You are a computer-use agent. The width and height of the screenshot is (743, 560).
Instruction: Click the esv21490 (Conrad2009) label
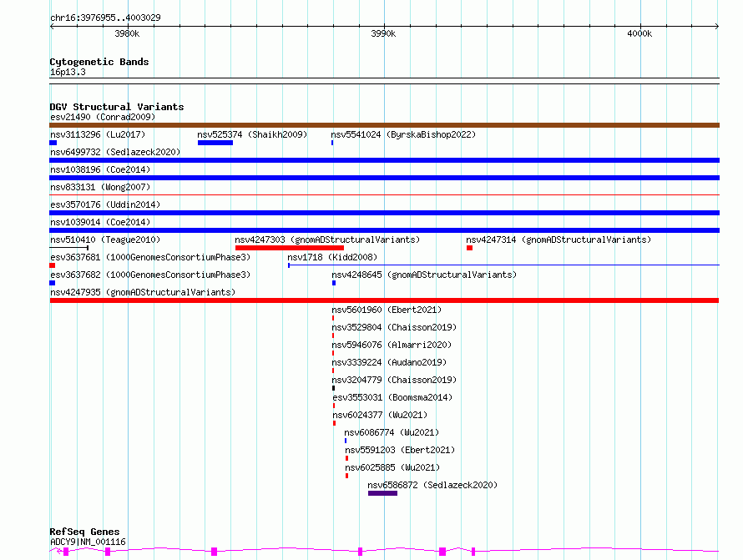tap(103, 117)
